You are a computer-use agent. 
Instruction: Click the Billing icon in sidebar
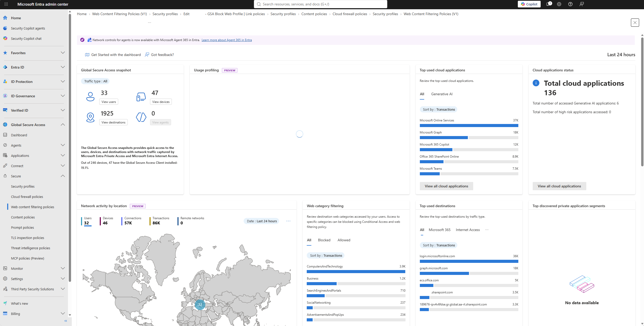[x=5, y=314]
